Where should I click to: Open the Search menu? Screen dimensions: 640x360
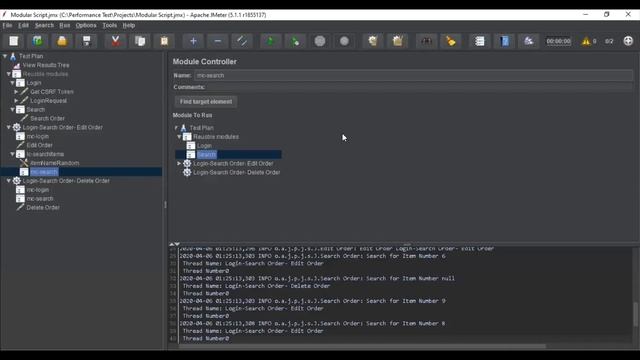point(44,25)
